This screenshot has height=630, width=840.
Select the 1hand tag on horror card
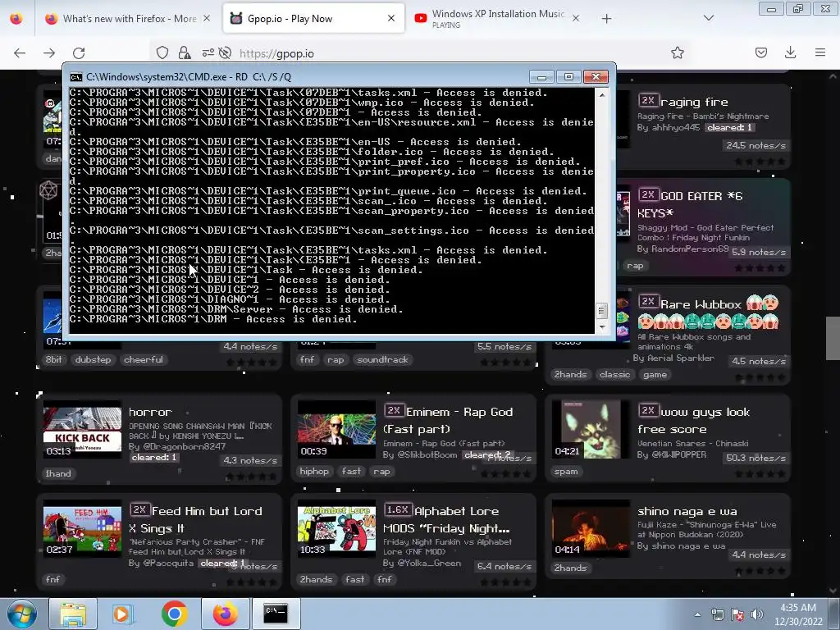click(x=58, y=473)
